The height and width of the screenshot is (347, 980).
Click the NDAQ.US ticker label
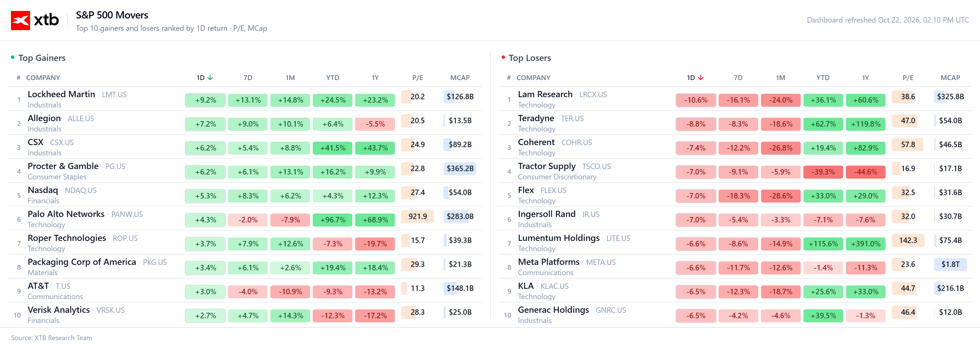81,190
